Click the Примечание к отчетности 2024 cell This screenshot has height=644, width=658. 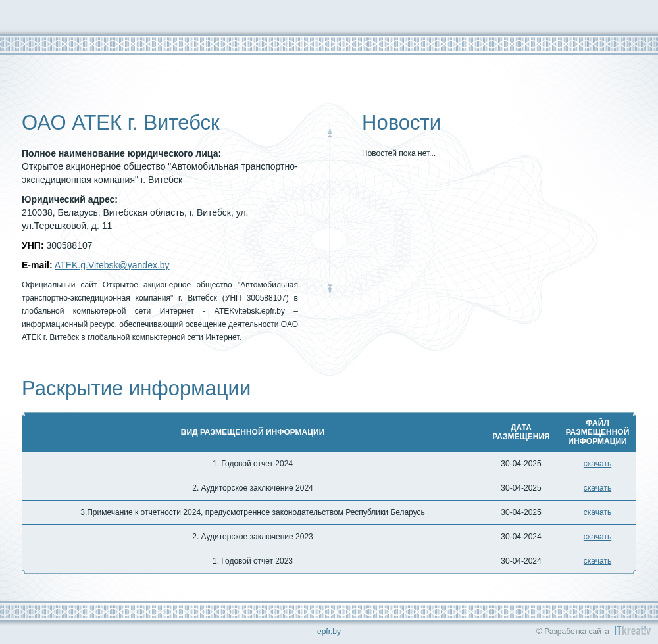pos(253,512)
